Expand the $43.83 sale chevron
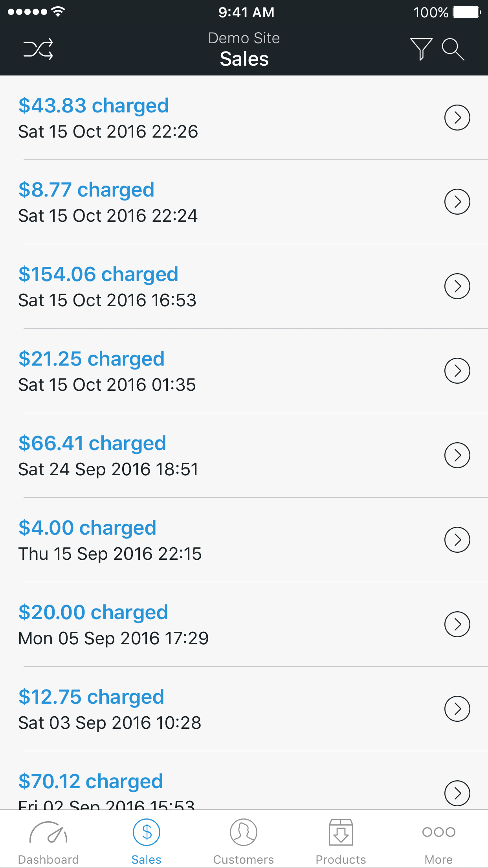 coord(457,118)
